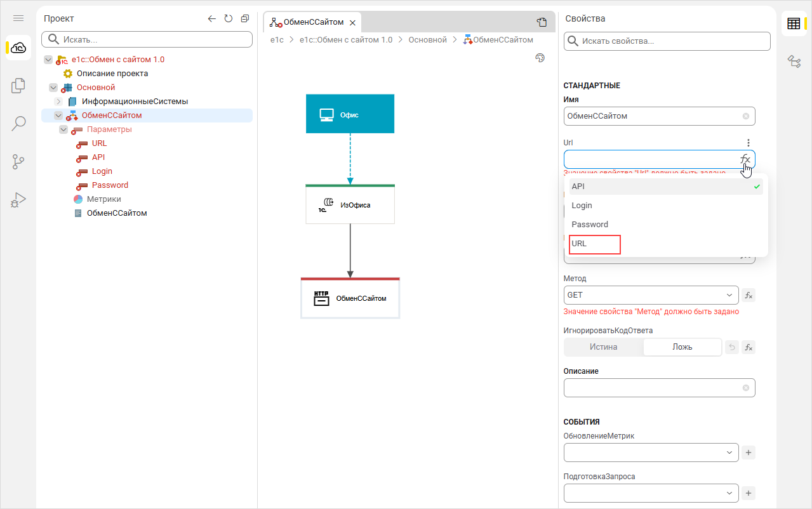Click the back arrow in Project panel
Screen dimensions: 812x509
212,19
